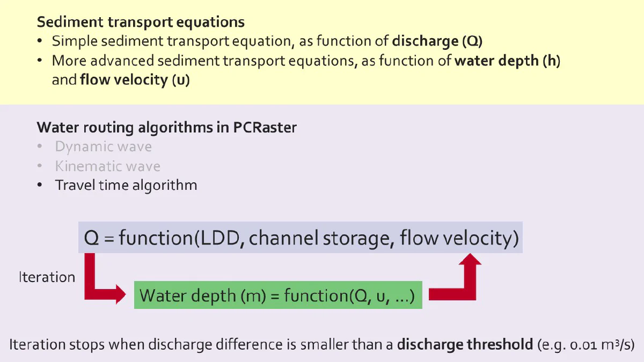The height and width of the screenshot is (362, 644).
Task: Click the 'channel storage' term in equation
Action: click(x=320, y=238)
